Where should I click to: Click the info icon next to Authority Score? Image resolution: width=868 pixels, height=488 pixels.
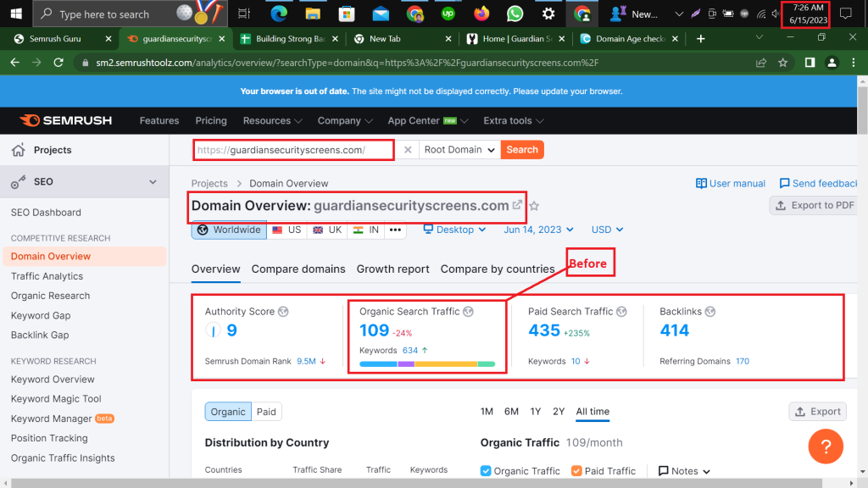pos(283,312)
